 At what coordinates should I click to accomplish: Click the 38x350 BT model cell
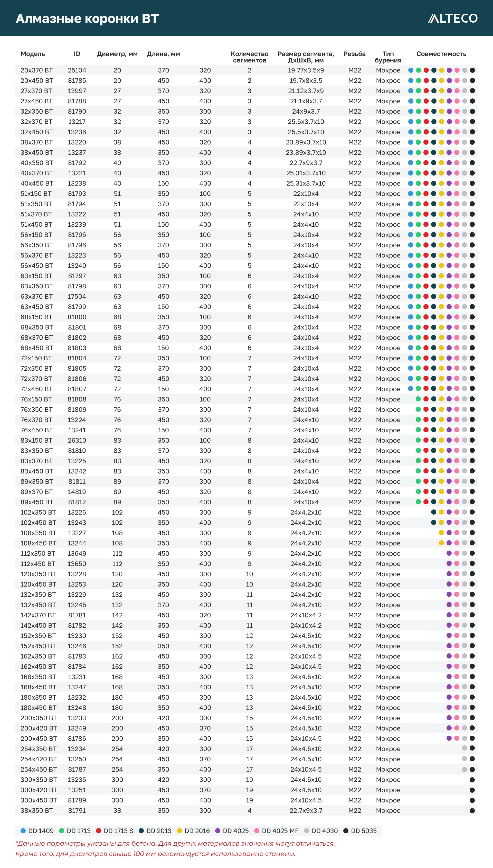click(36, 810)
